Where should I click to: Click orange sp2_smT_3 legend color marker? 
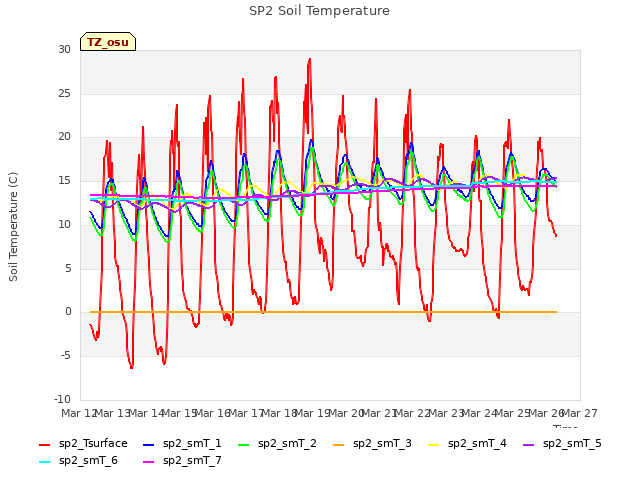click(339, 444)
